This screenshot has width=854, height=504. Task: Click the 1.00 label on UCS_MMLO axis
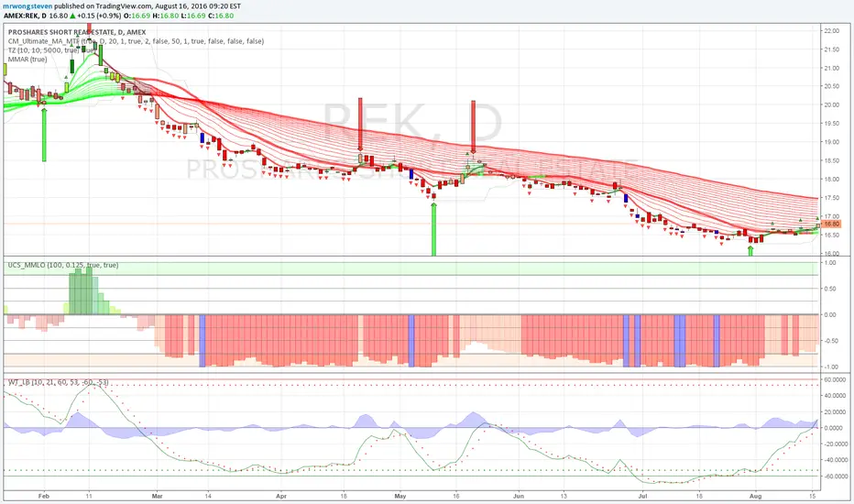[x=830, y=263]
